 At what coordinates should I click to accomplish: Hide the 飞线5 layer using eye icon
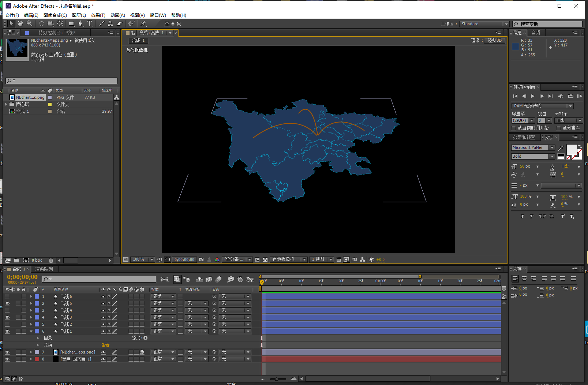click(x=7, y=303)
